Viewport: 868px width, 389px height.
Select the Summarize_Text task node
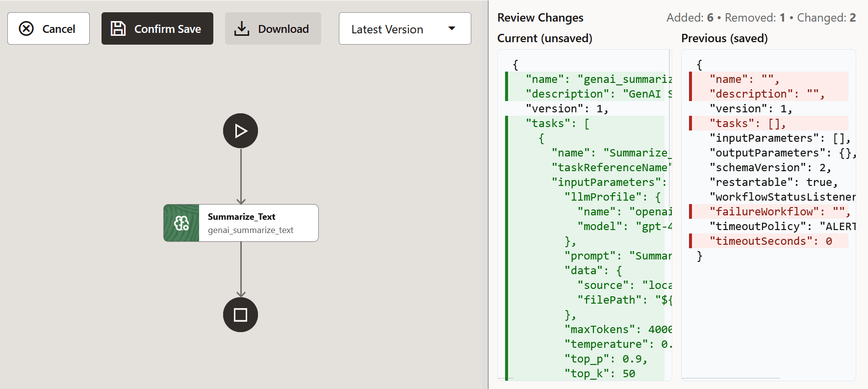tap(241, 223)
